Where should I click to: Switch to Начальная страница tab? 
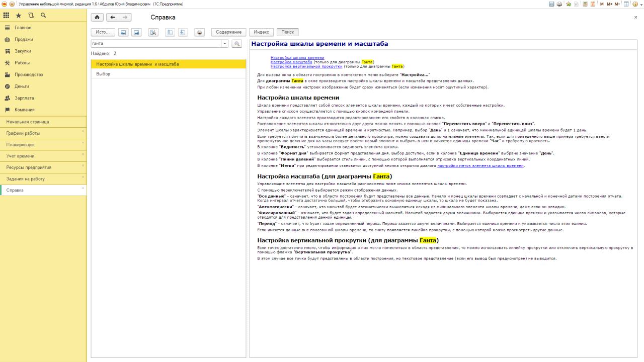43,122
